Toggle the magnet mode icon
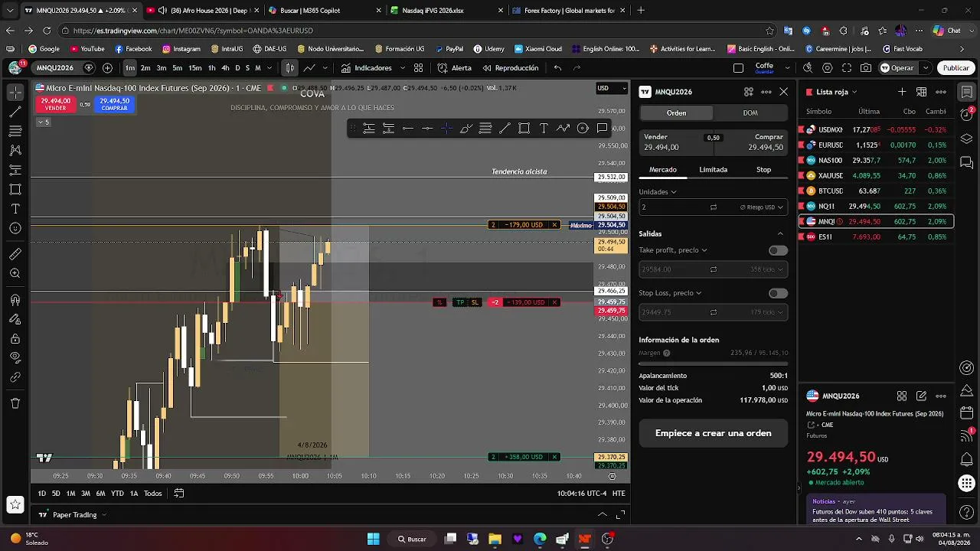Image resolution: width=980 pixels, height=551 pixels. coord(15,300)
